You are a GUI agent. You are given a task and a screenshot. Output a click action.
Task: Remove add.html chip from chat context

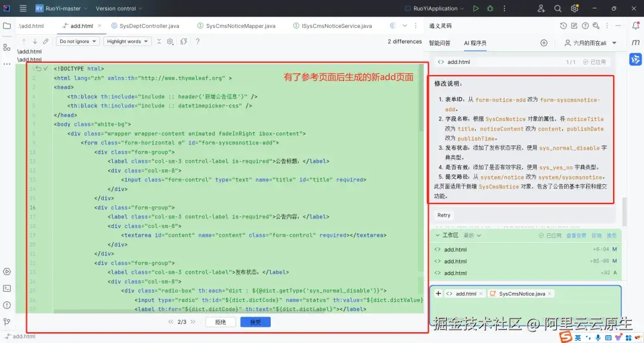click(x=481, y=293)
